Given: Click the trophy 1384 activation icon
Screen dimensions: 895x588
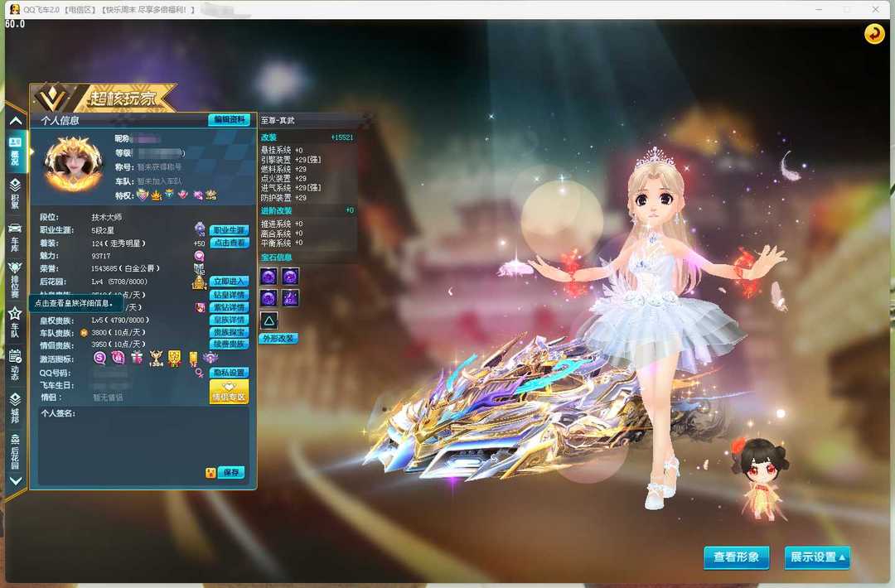Looking at the screenshot, I should tap(156, 359).
